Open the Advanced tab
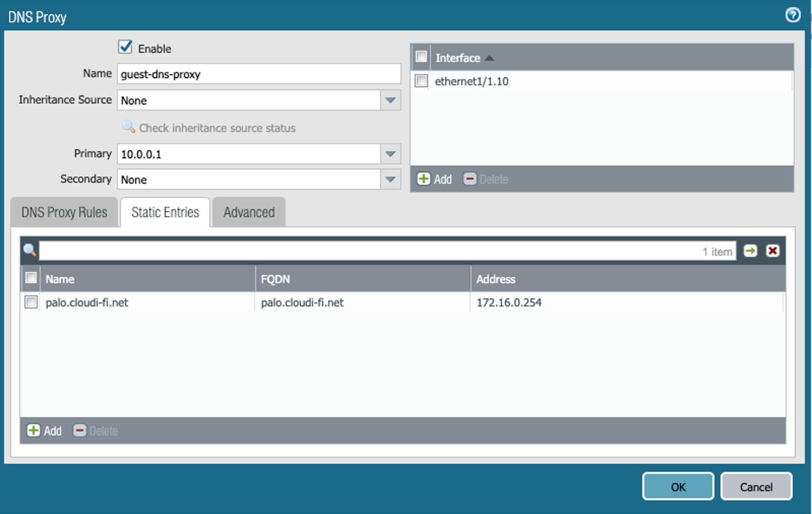Screen dimensions: 812x514 tap(248, 212)
